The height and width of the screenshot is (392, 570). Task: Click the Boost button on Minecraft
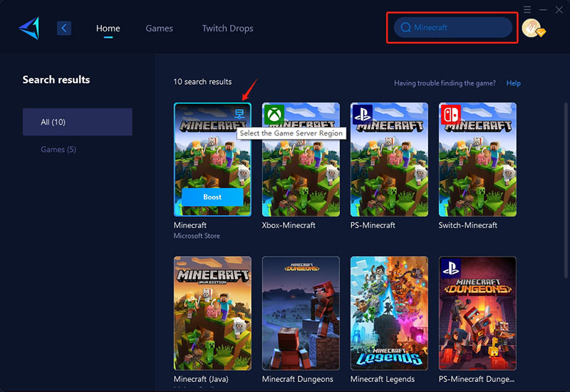(x=212, y=197)
